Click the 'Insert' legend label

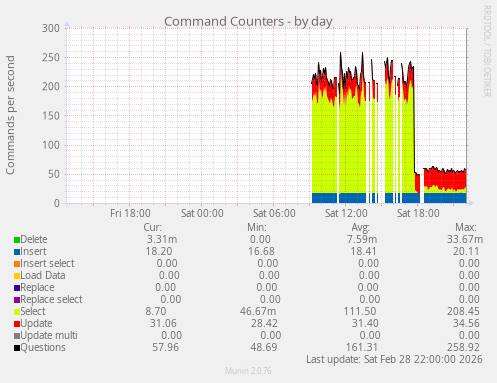[33, 251]
